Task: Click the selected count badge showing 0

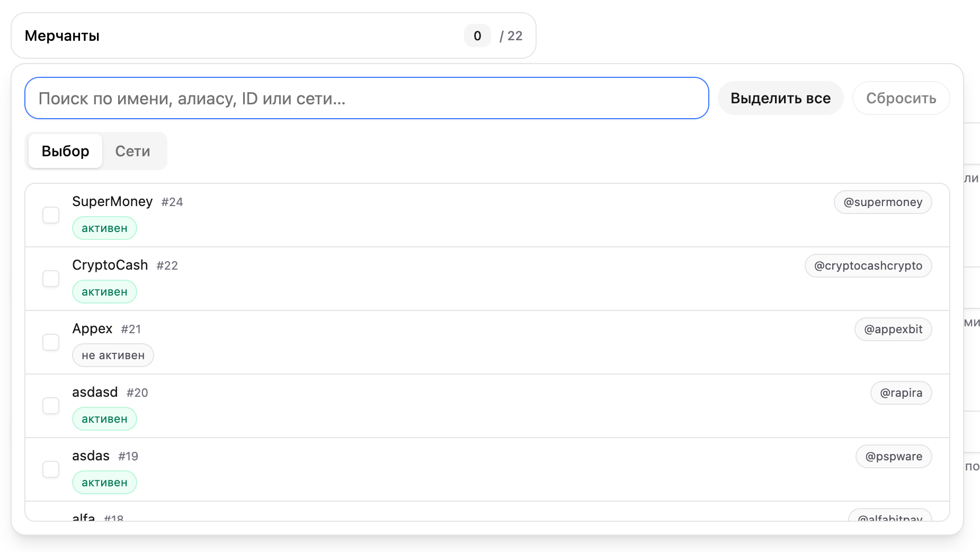Action: point(477,36)
